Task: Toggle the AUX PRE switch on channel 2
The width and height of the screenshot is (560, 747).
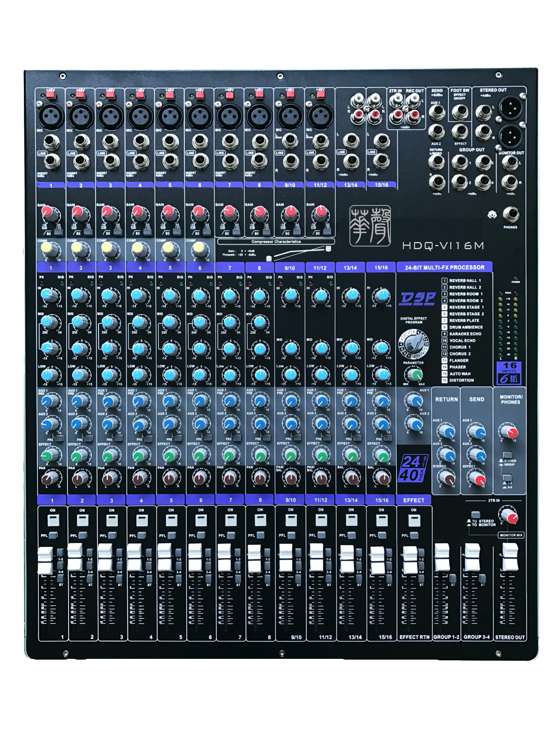Action: 89,438
